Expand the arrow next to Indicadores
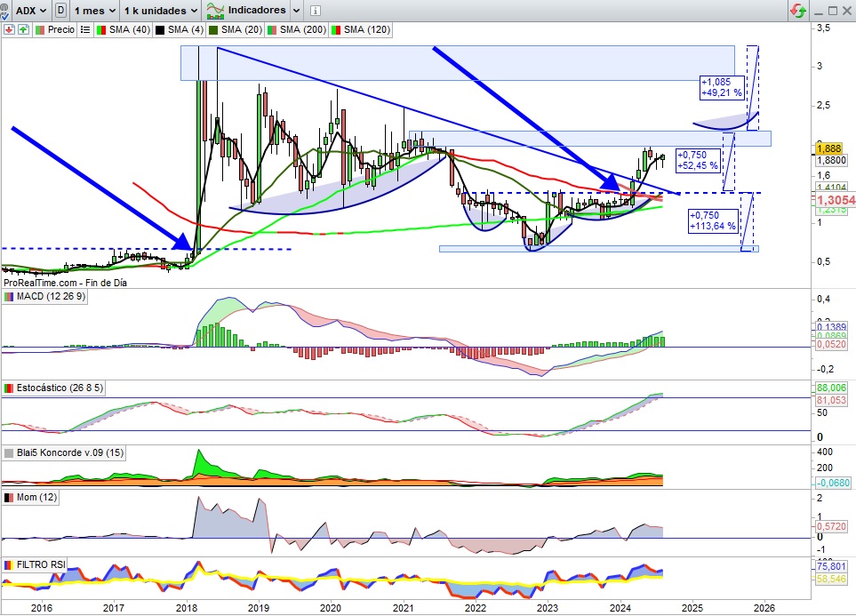Viewport: 856px width, 616px height. (296, 11)
